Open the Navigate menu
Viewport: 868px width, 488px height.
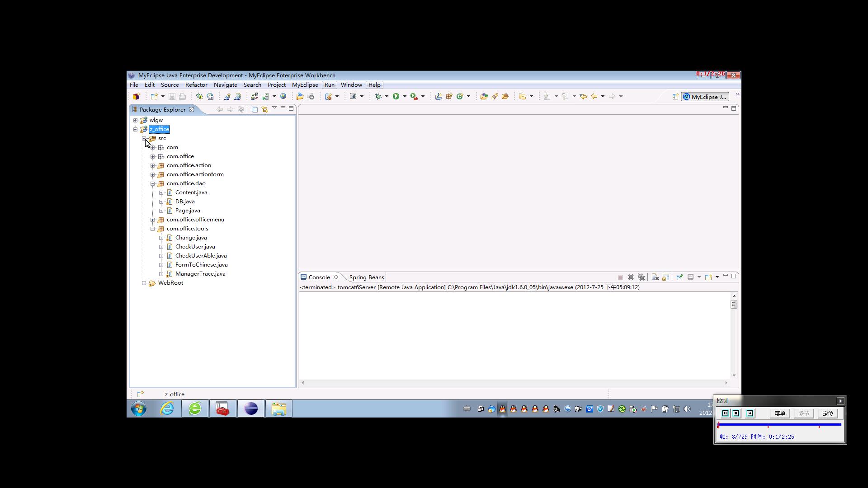[226, 85]
